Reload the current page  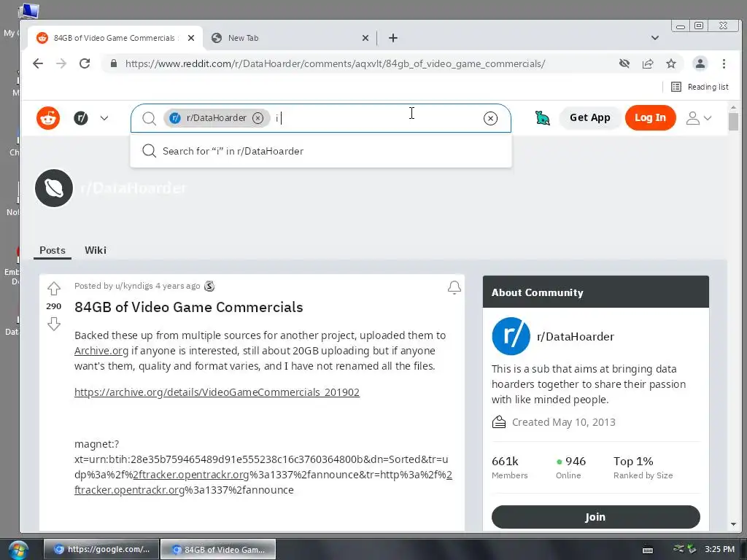[85, 63]
